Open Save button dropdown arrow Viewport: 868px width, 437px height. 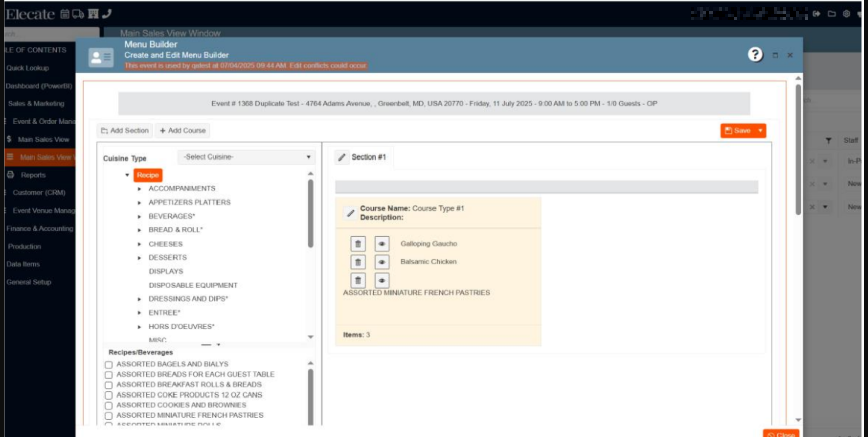click(760, 131)
